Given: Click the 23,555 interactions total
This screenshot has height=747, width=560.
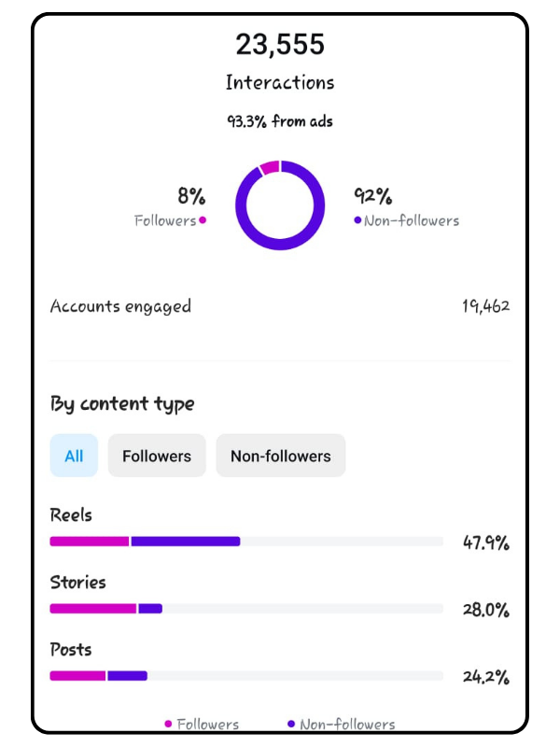Looking at the screenshot, I should coord(280,44).
